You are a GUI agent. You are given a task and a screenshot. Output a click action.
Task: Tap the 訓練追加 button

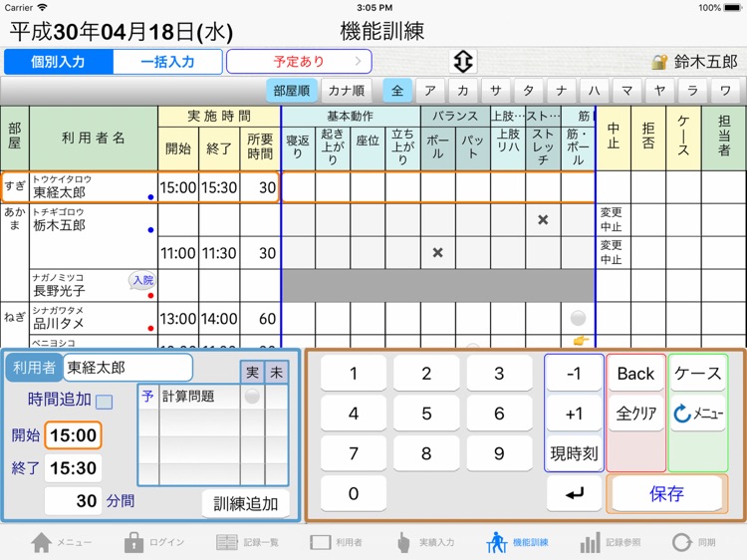coord(245,504)
